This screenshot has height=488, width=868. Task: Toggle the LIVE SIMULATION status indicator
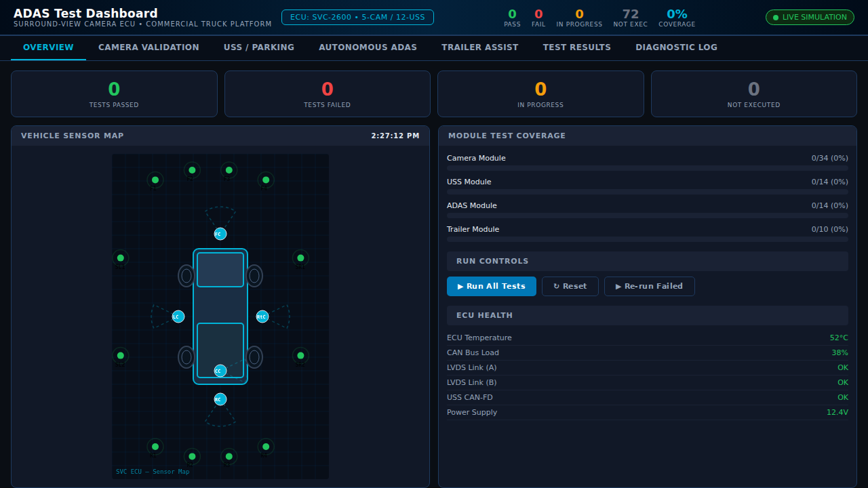(x=810, y=17)
